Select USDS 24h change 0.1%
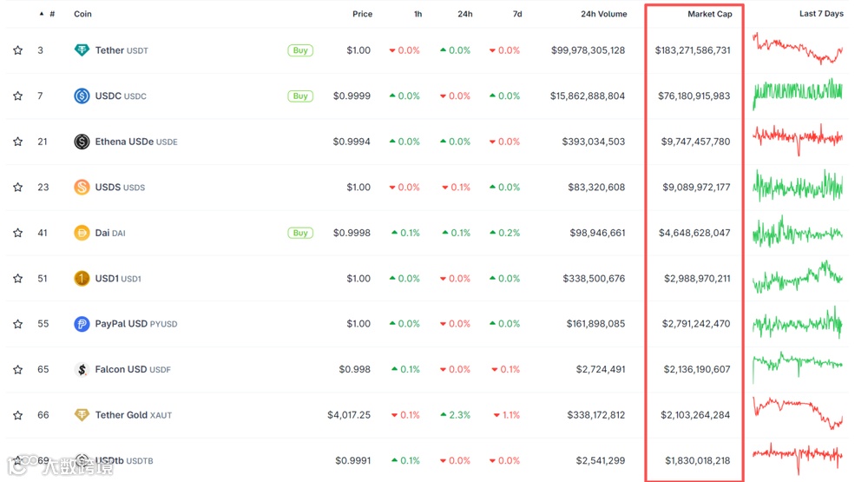Image resolution: width=868 pixels, height=482 pixels. 457,188
